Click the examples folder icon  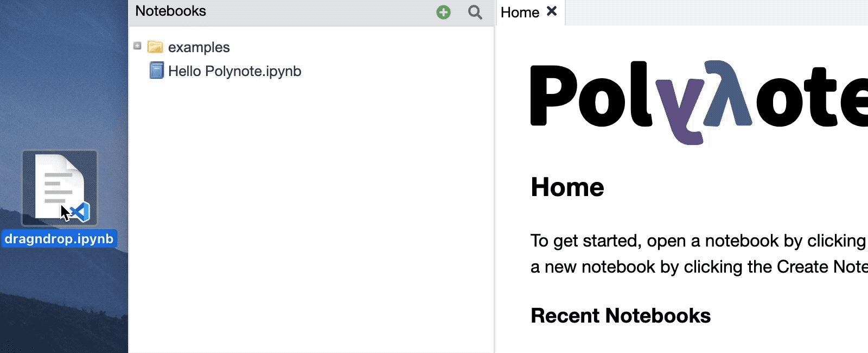tap(155, 47)
